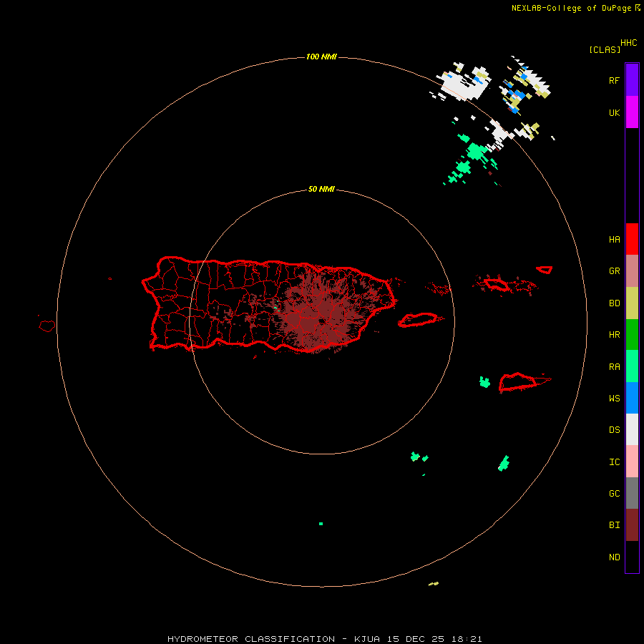Click the RA legend label
The image size is (644, 644).
614,367
